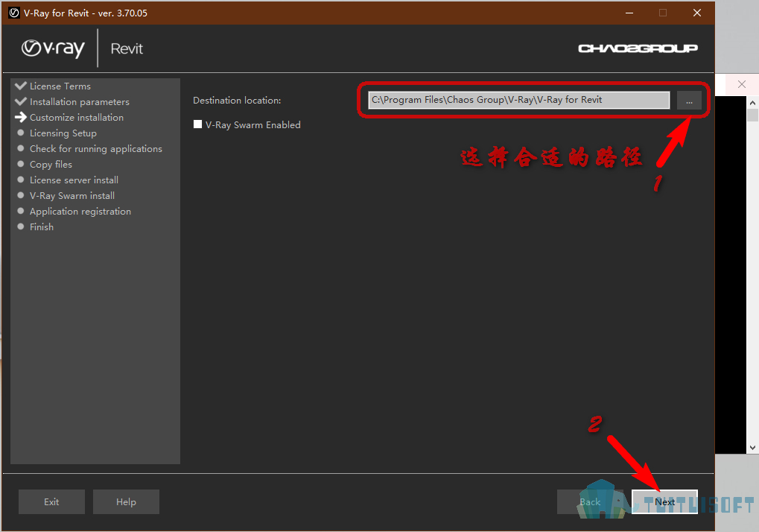The width and height of the screenshot is (759, 532).
Task: Open the Help button
Action: [x=126, y=502]
